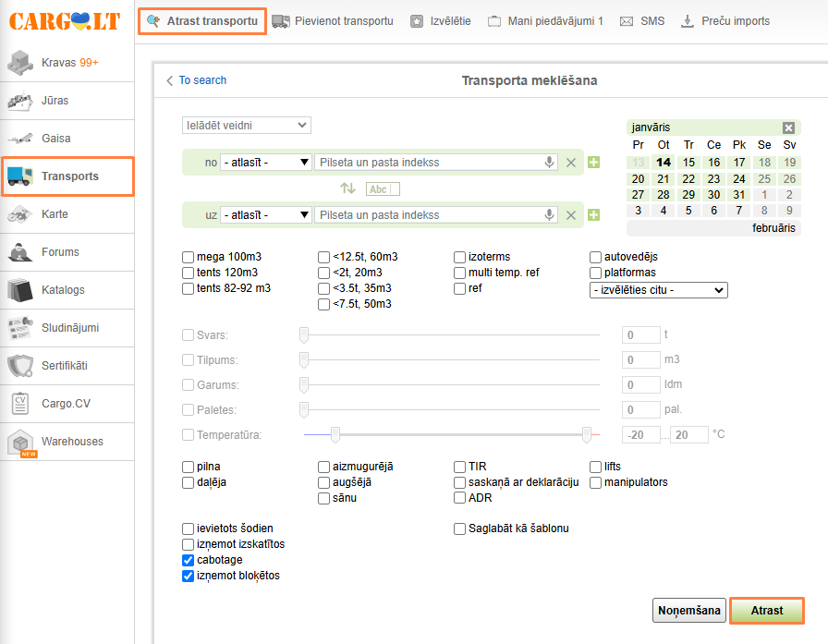Expand the 'Ielādēt veidni' template dropdown
This screenshot has width=828, height=644.
click(x=247, y=125)
